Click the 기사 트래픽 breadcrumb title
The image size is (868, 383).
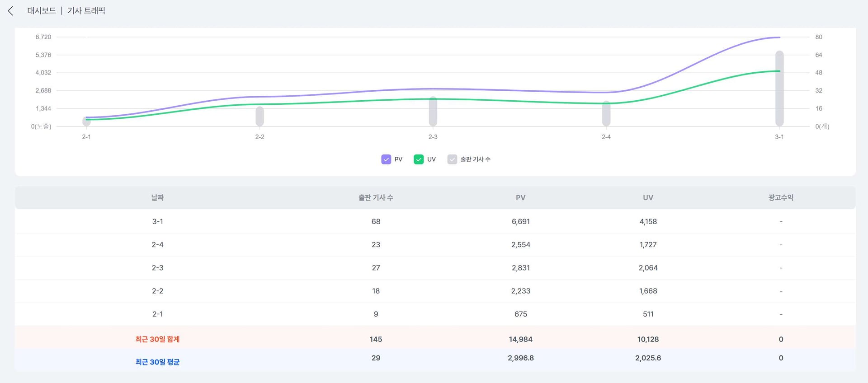[x=86, y=11]
